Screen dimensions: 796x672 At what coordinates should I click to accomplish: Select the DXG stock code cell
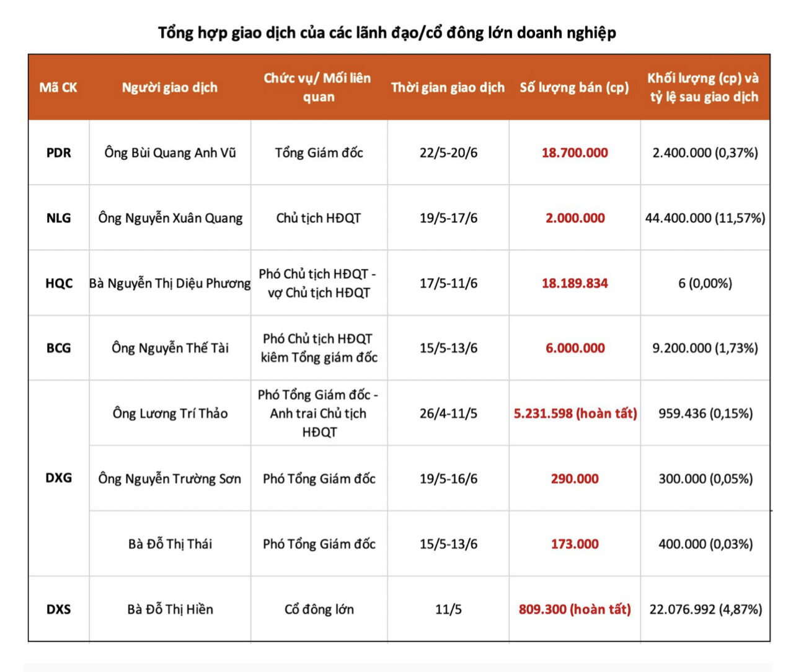pyautogui.click(x=59, y=478)
